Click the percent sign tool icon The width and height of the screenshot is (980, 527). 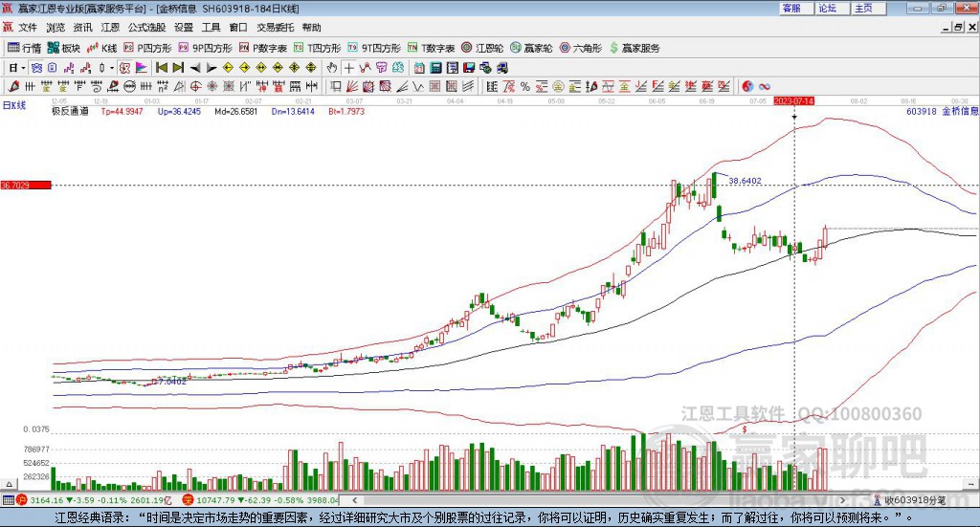tap(525, 87)
